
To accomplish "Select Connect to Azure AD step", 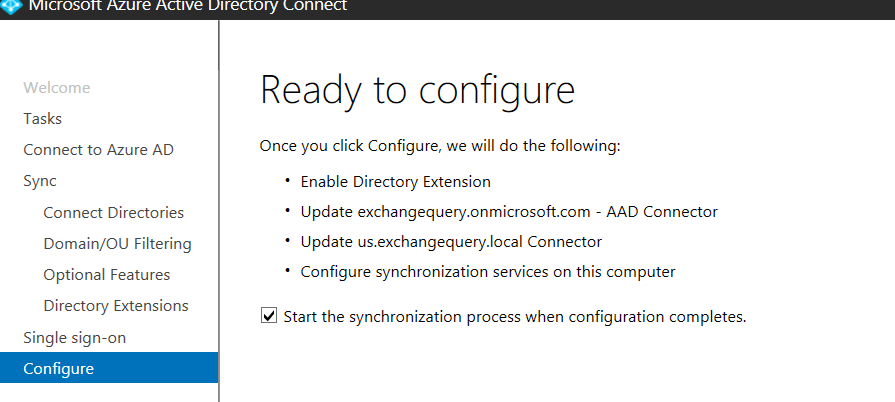I will point(99,150).
